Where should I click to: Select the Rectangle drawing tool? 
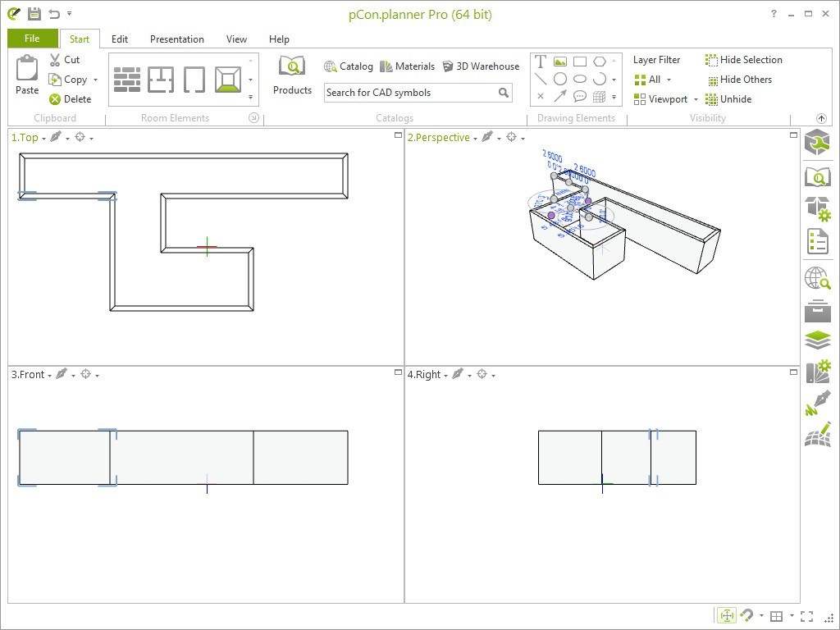coord(580,62)
